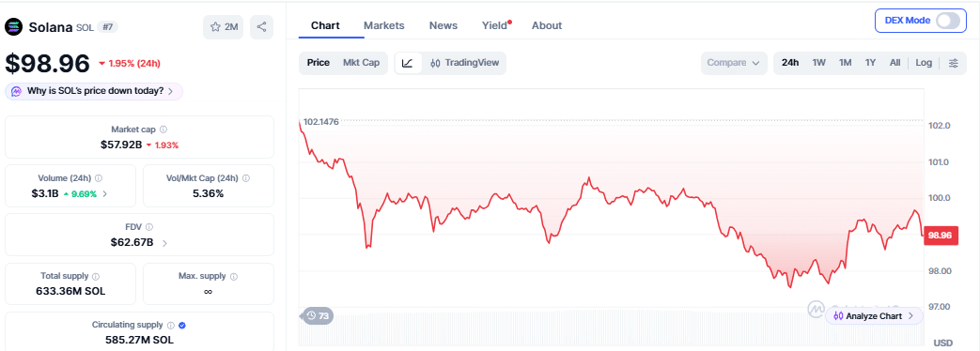Click Max. supply info icon

(234, 276)
